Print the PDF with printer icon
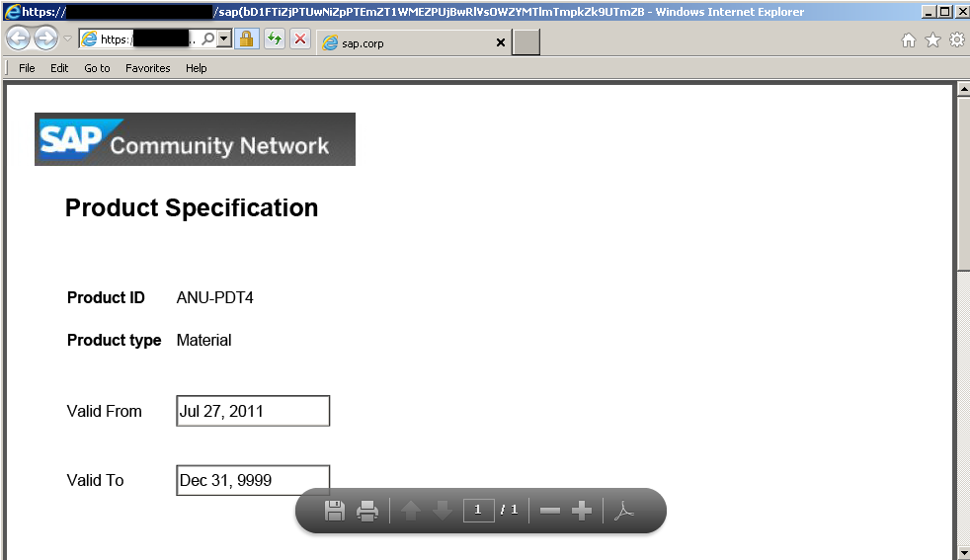 click(367, 512)
